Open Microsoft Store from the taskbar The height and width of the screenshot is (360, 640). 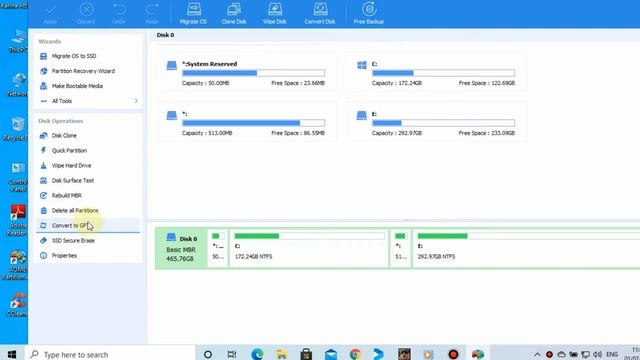coord(306,354)
